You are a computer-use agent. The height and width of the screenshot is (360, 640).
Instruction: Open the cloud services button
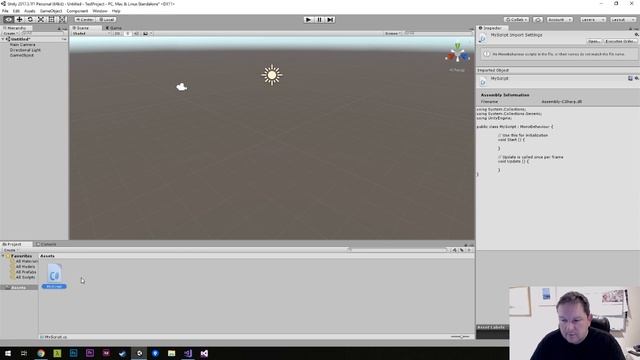(x=538, y=20)
